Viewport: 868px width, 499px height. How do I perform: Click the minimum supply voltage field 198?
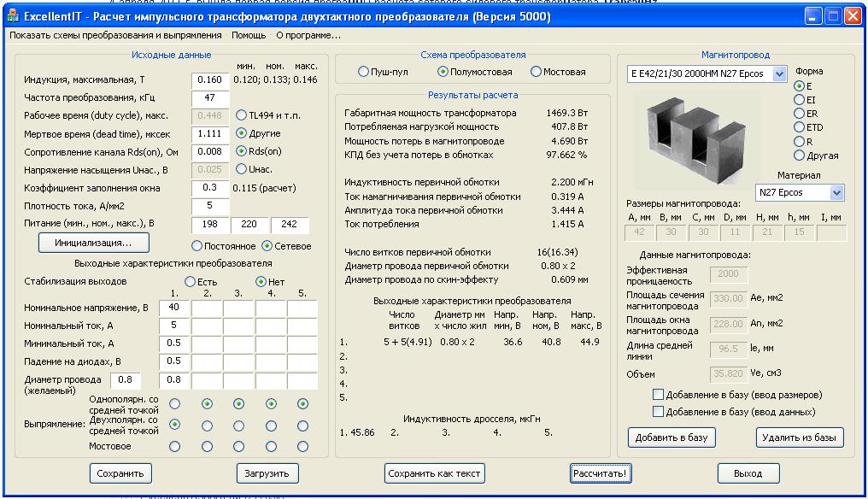[210, 225]
